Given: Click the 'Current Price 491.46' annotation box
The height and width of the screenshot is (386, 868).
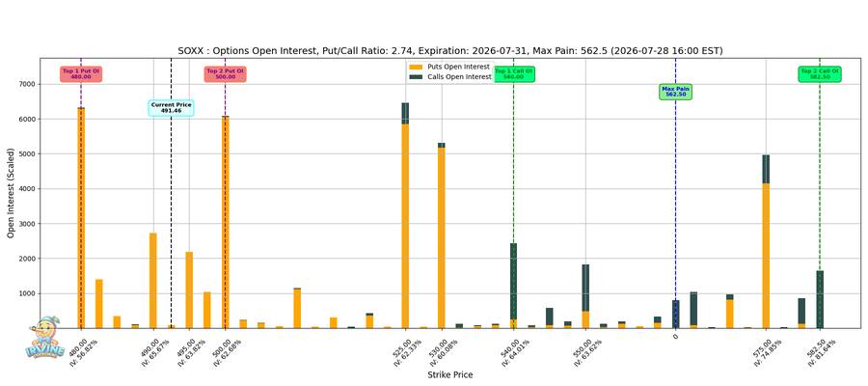Looking at the screenshot, I should (171, 108).
